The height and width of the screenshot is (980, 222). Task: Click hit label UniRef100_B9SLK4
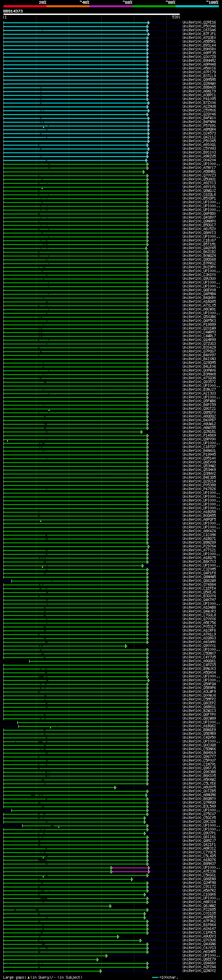pyautogui.click(x=199, y=45)
